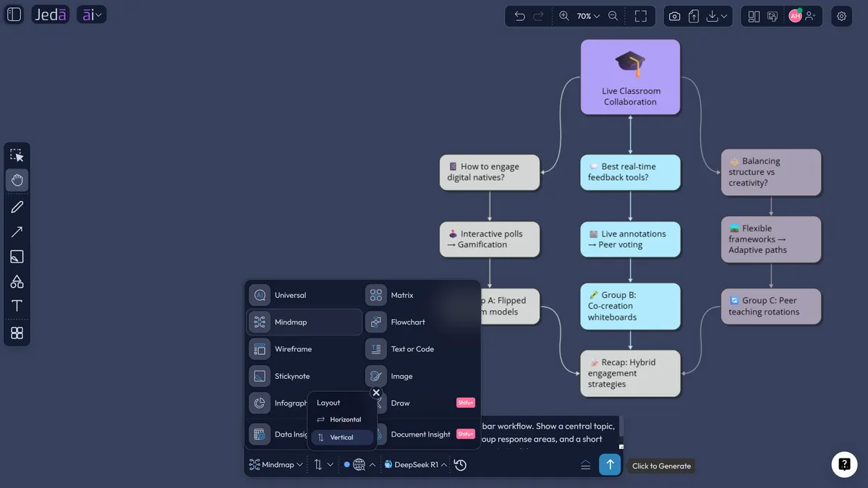Select the Balancing structure vs creativity node
The width and height of the screenshot is (868, 488).
pos(771,172)
